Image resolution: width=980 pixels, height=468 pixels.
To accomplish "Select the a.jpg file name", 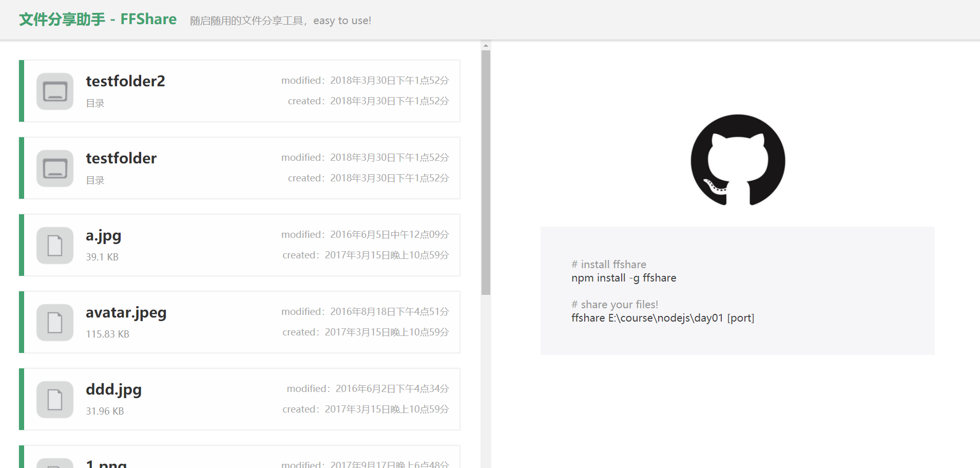I will click(x=103, y=236).
